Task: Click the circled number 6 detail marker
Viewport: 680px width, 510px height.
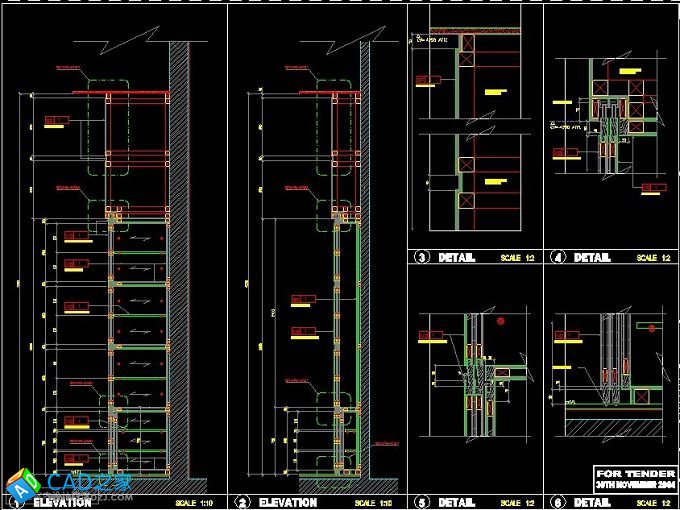Action: point(557,502)
